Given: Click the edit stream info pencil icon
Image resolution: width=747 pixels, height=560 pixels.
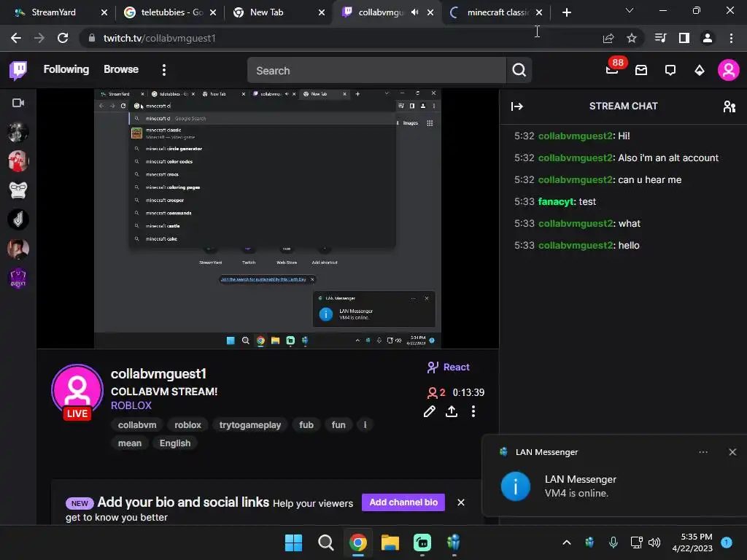Looking at the screenshot, I should point(429,411).
